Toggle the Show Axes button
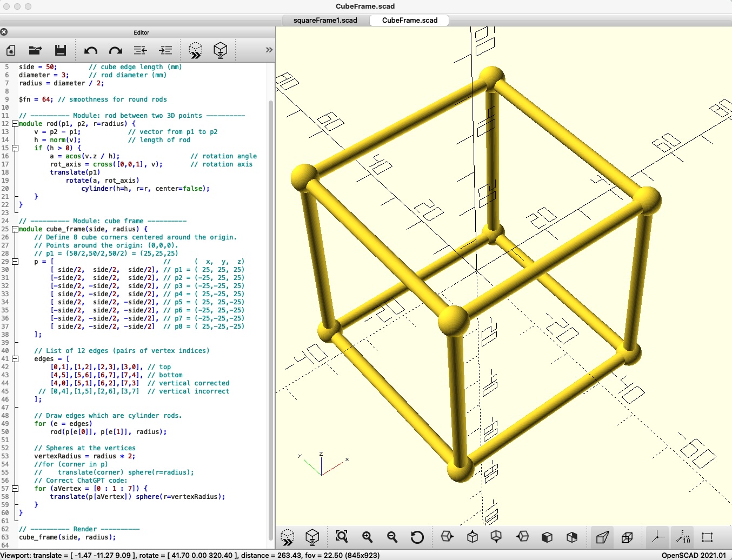 click(x=658, y=537)
